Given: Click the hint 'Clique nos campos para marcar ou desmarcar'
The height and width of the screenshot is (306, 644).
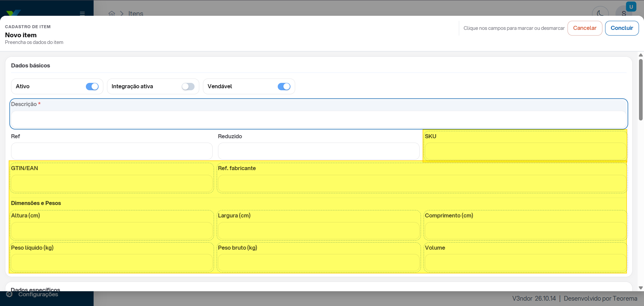Looking at the screenshot, I should point(514,28).
